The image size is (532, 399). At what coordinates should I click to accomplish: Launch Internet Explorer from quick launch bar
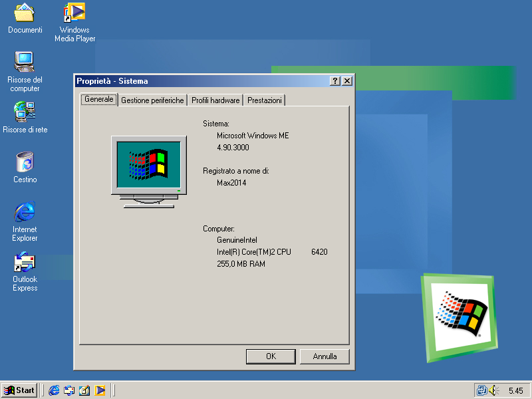click(54, 390)
